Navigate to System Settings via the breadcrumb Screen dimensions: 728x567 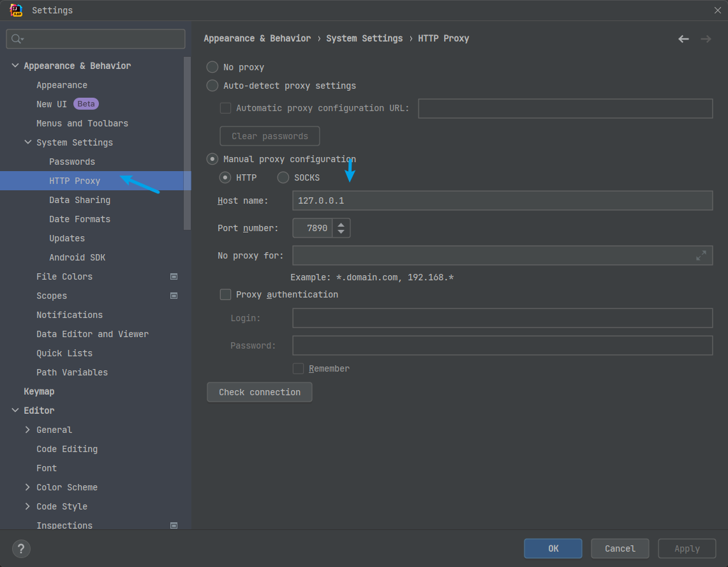[x=364, y=38]
